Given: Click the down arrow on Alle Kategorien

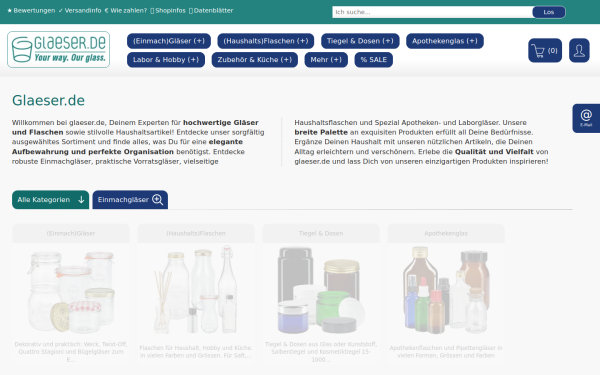Looking at the screenshot, I should (81, 199).
